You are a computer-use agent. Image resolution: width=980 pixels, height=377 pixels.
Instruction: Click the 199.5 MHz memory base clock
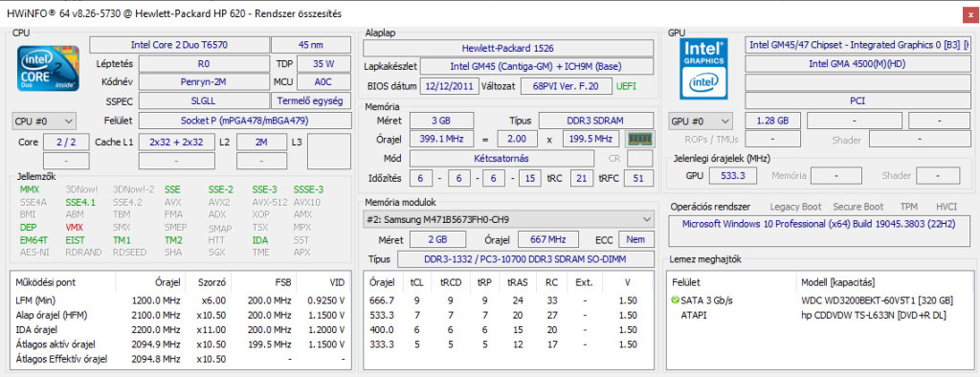click(591, 140)
